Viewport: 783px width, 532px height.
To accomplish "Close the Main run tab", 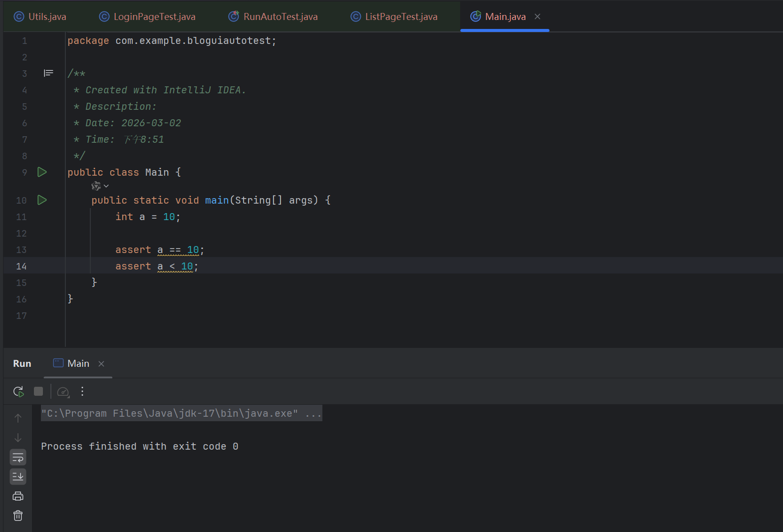I will [101, 364].
